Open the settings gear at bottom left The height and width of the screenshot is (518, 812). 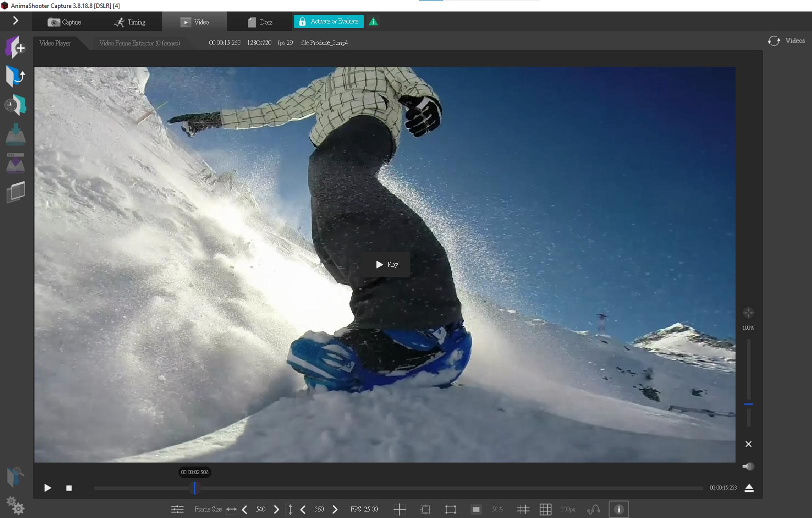pos(16,507)
